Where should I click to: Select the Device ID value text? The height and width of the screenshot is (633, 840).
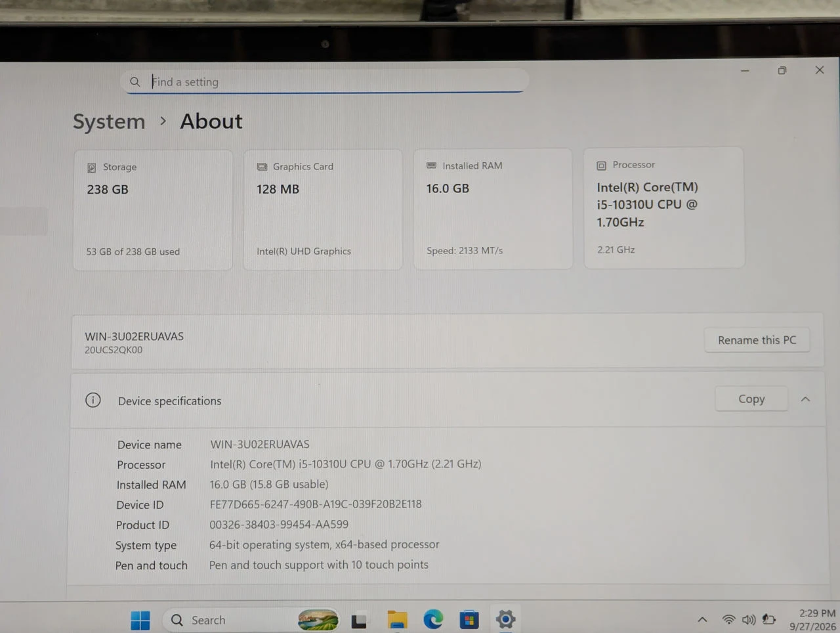[x=316, y=504]
